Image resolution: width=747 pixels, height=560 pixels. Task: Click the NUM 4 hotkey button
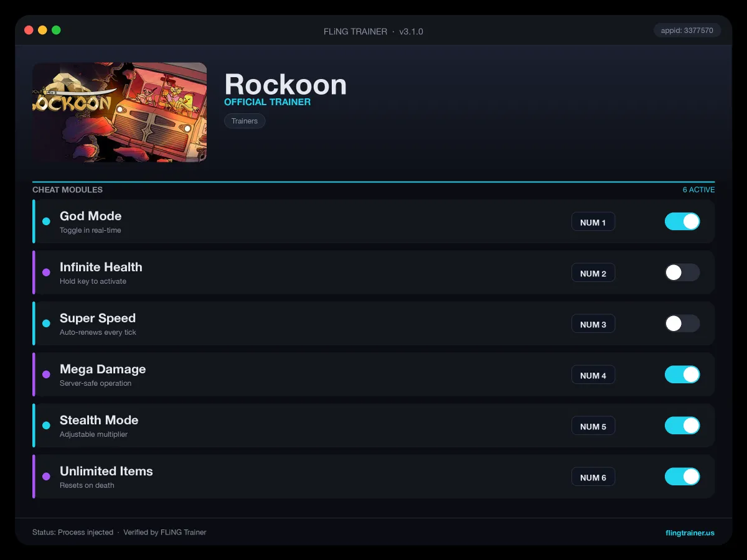tap(593, 375)
